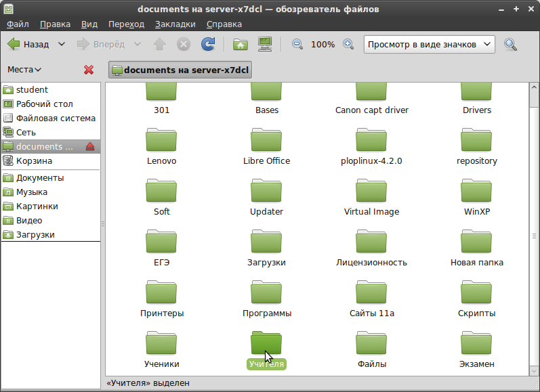Click the documents на server-x7dcl path button
The width and height of the screenshot is (540, 392).
[180, 70]
